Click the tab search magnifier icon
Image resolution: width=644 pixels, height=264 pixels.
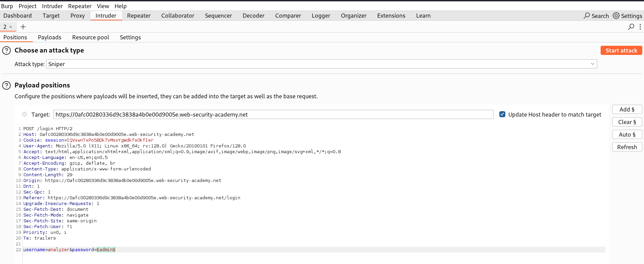pos(631,27)
